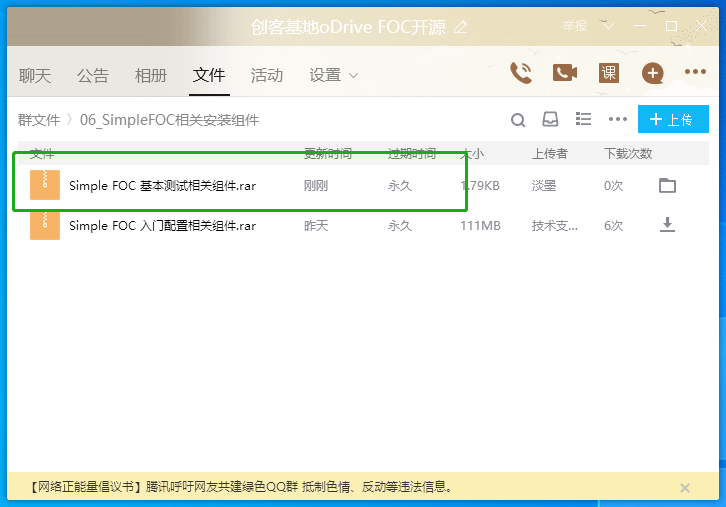Open the 相册 tab
The image size is (726, 507).
151,75
